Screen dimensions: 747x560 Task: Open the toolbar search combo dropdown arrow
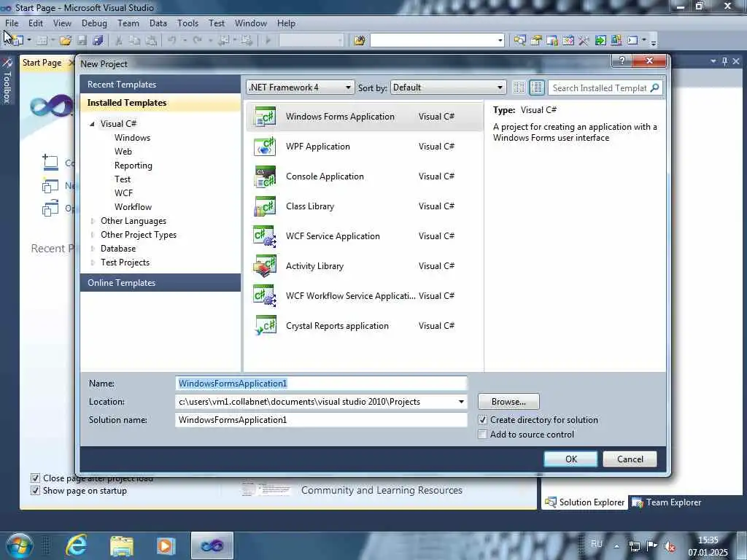coord(500,41)
